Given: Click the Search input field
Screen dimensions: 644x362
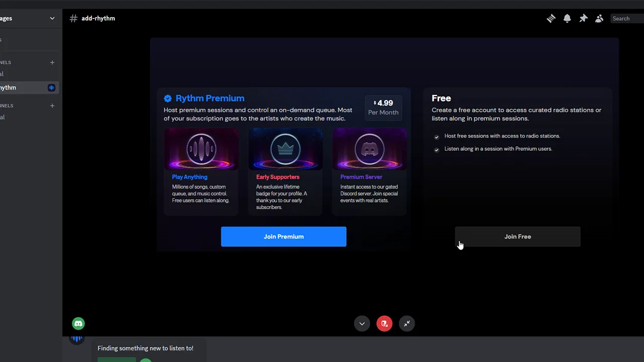Looking at the screenshot, I should click(627, 19).
